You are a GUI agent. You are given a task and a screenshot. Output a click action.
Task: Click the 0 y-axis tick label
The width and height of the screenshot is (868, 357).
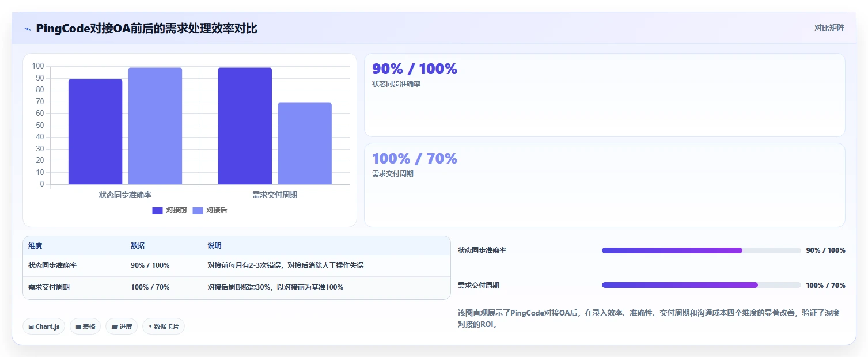pyautogui.click(x=42, y=184)
